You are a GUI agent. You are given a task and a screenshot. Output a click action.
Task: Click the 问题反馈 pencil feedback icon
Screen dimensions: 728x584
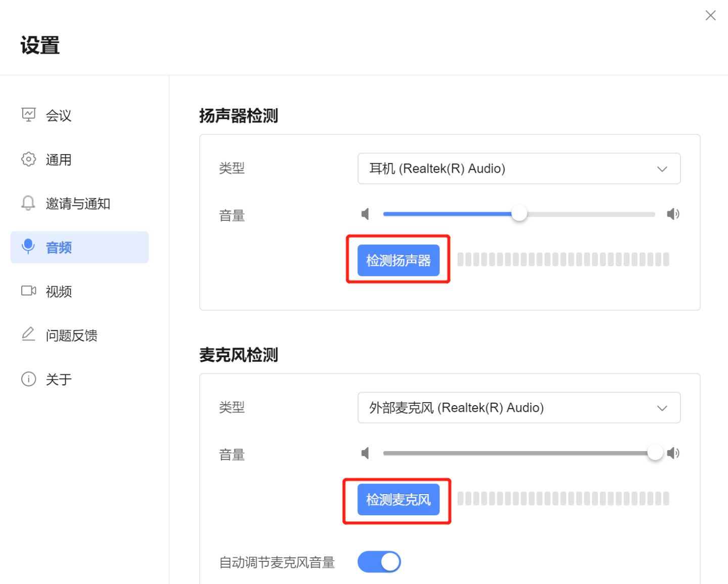pos(28,334)
